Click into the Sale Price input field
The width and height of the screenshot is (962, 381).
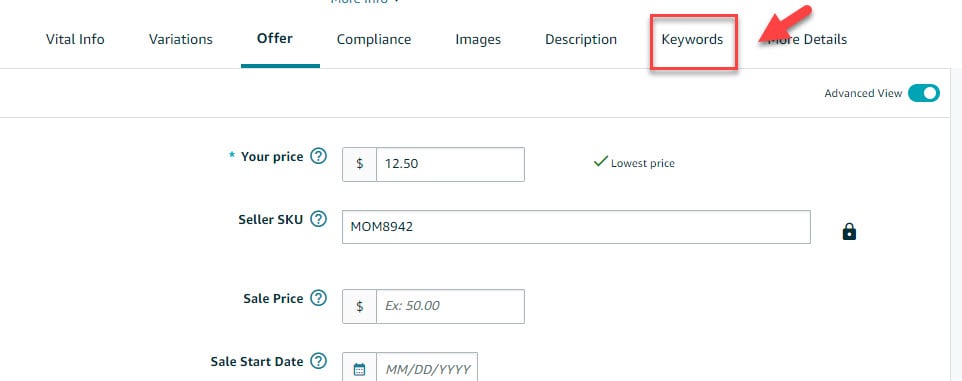pos(450,306)
